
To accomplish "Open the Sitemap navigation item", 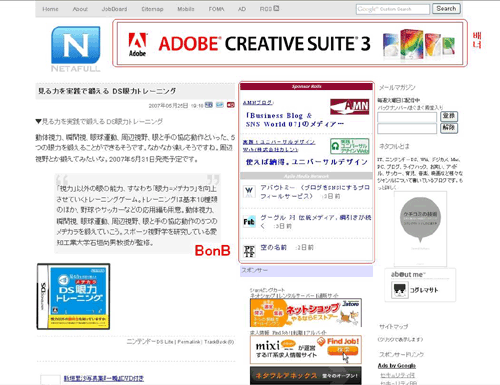I will click(152, 9).
